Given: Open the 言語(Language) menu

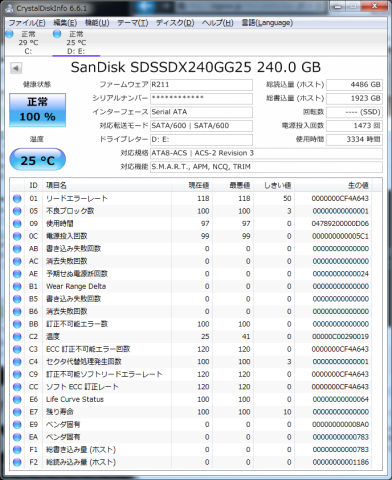Looking at the screenshot, I should 267,23.
